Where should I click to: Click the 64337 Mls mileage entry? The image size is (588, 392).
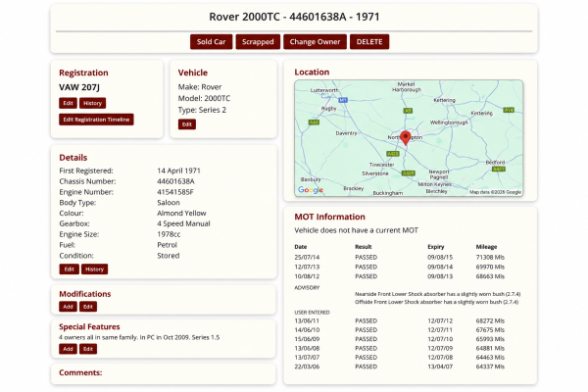[x=490, y=367]
